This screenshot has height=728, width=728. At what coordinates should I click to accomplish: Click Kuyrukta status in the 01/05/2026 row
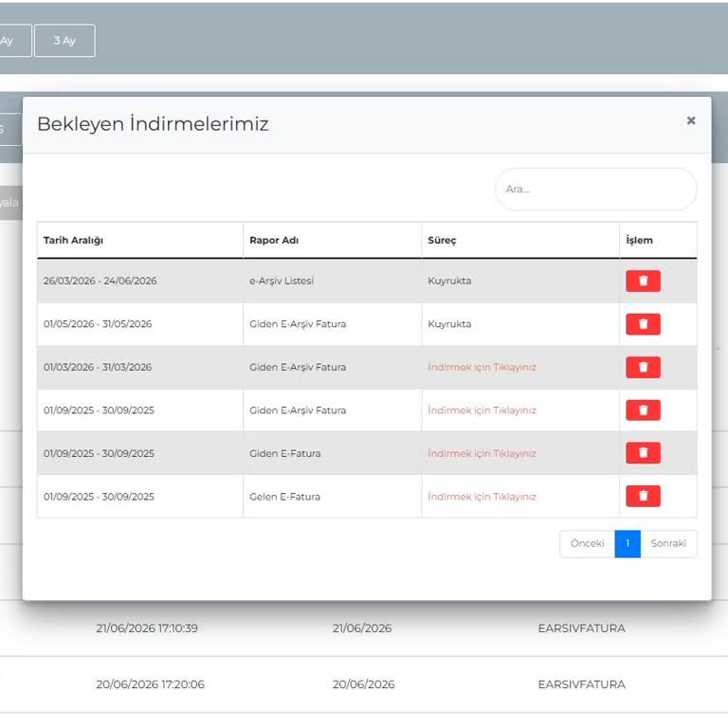click(449, 324)
